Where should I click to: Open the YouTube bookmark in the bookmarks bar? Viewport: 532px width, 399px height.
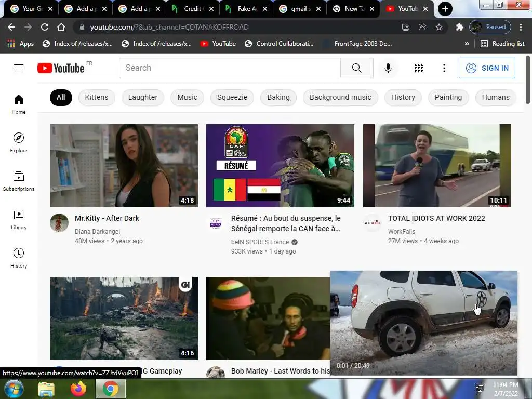(x=218, y=44)
